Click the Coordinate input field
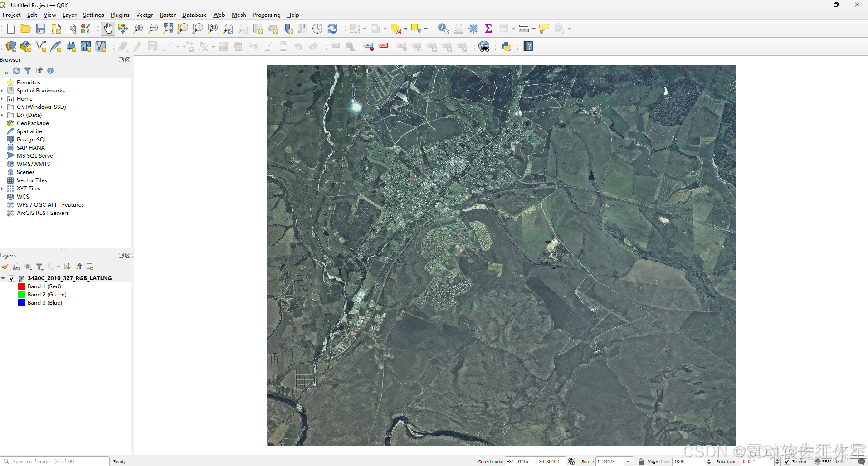Image resolution: width=868 pixels, height=466 pixels. click(536, 461)
